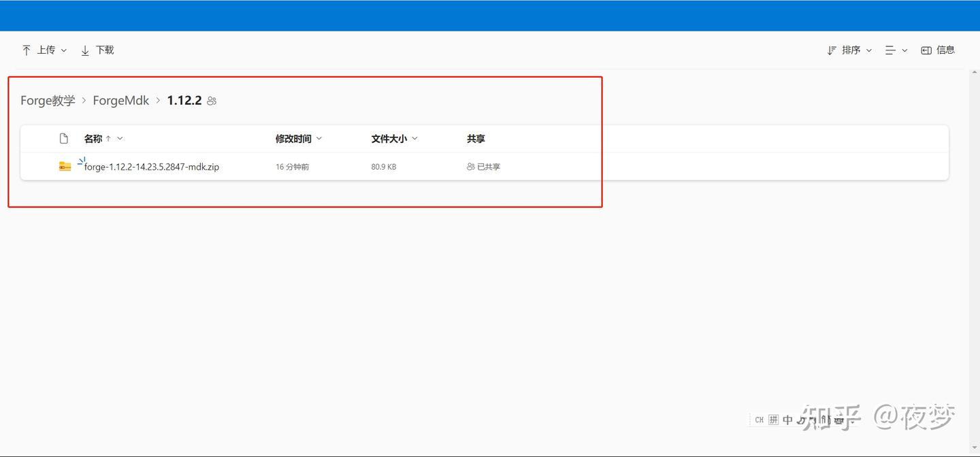Click the view layout icon near 排序
980x457 pixels.
click(x=890, y=50)
